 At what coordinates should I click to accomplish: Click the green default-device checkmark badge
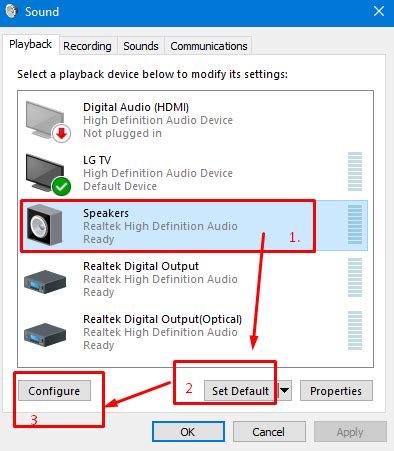pyautogui.click(x=61, y=186)
